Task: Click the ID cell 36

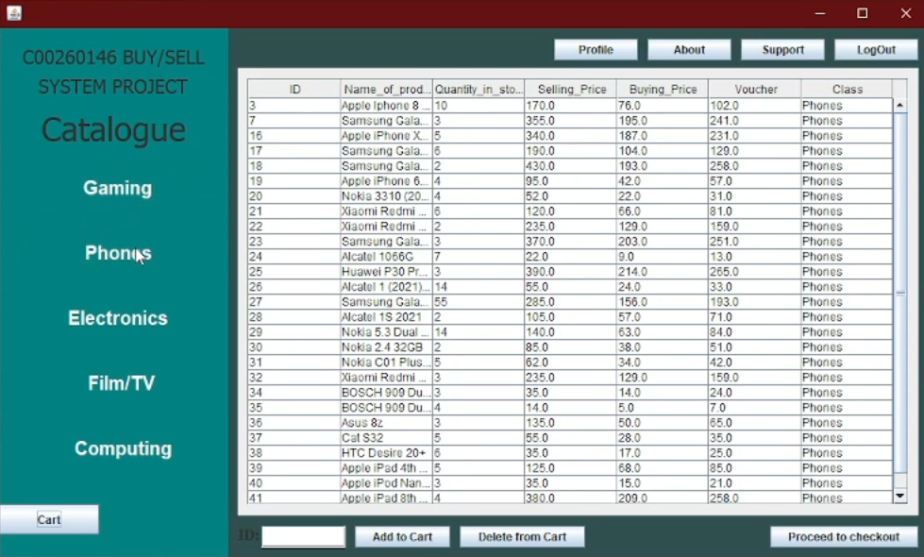Action: coord(294,423)
